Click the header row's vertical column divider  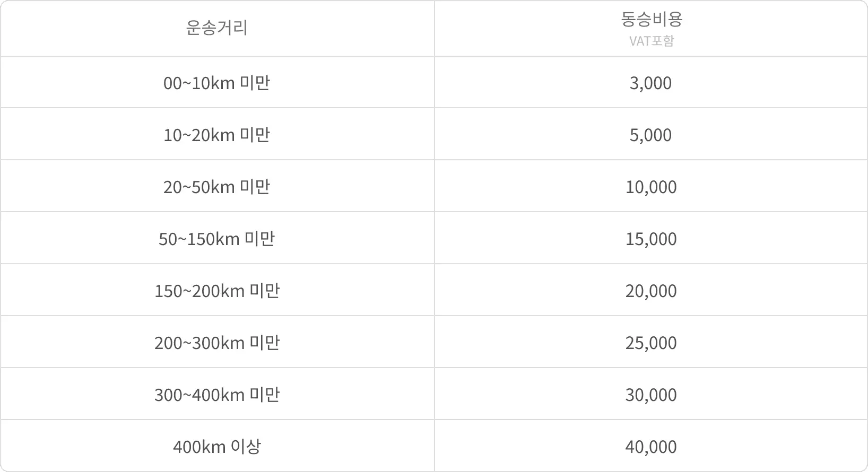(x=435, y=29)
